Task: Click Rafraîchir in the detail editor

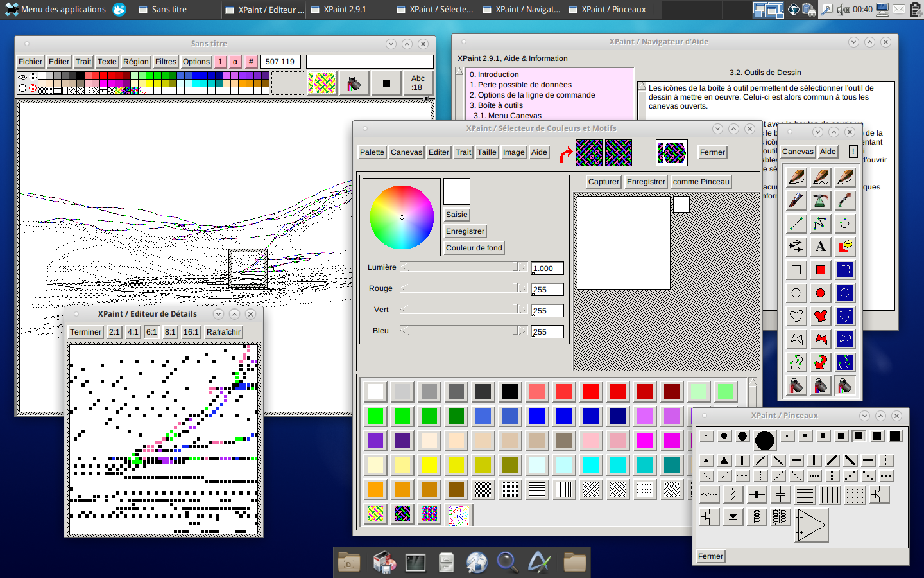Action: pyautogui.click(x=224, y=332)
